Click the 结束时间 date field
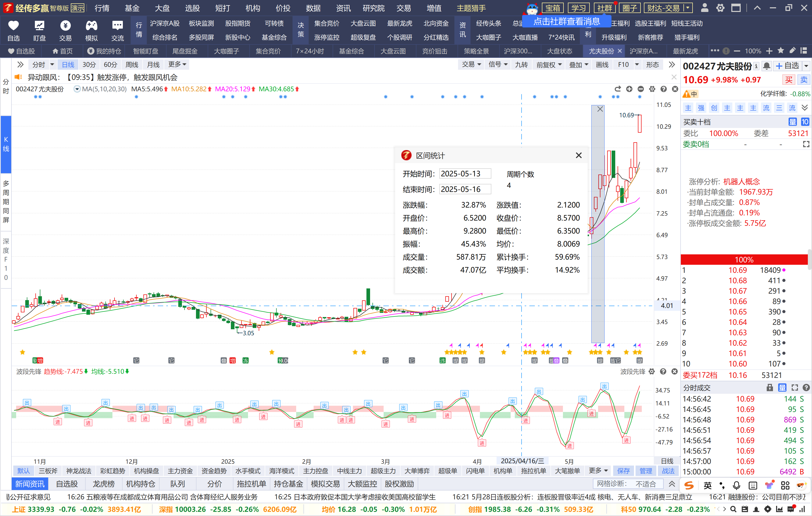Screen dimensions: 812x516 (465, 189)
